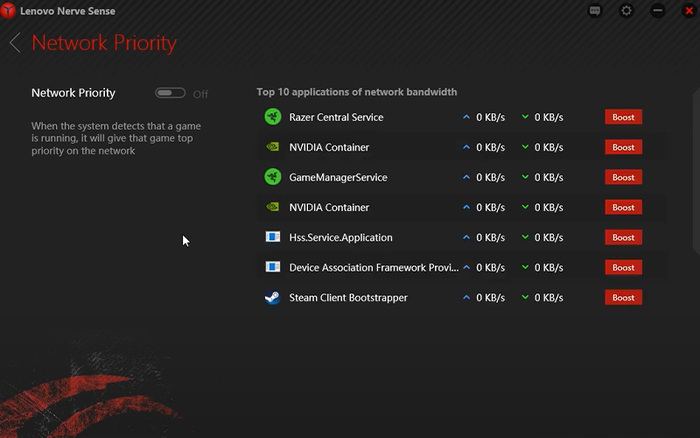Click the application list scrollbar

(696, 172)
